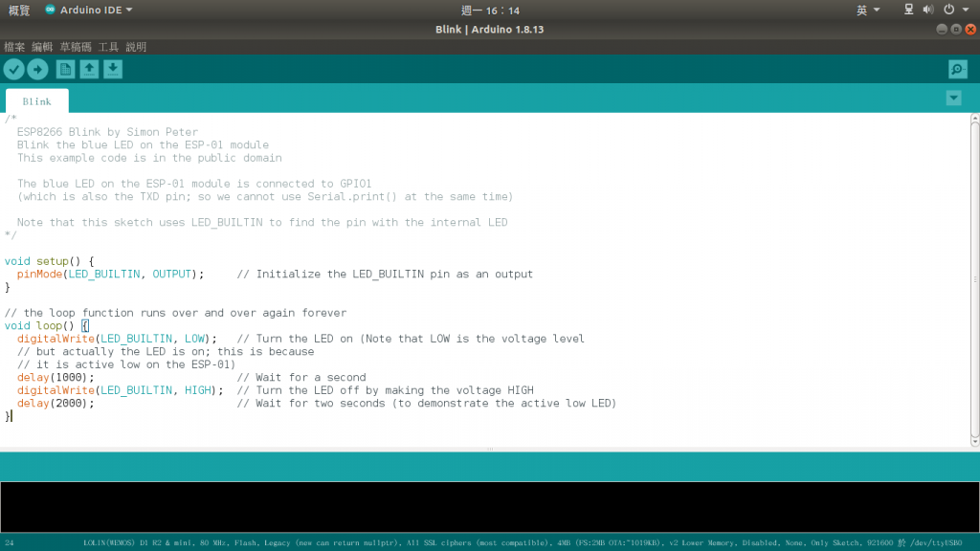Open the 說明 (Help) menu
The width and height of the screenshot is (980, 551).
[x=136, y=47]
